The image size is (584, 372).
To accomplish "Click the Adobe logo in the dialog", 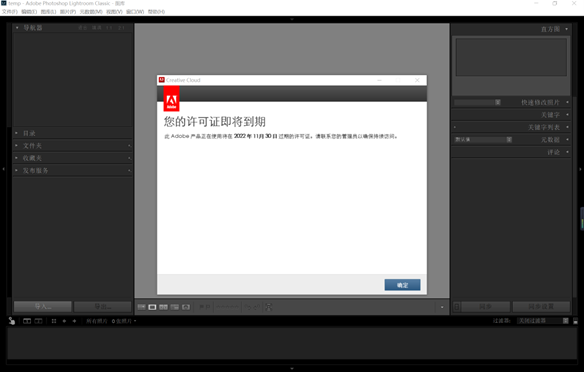I will click(x=171, y=99).
